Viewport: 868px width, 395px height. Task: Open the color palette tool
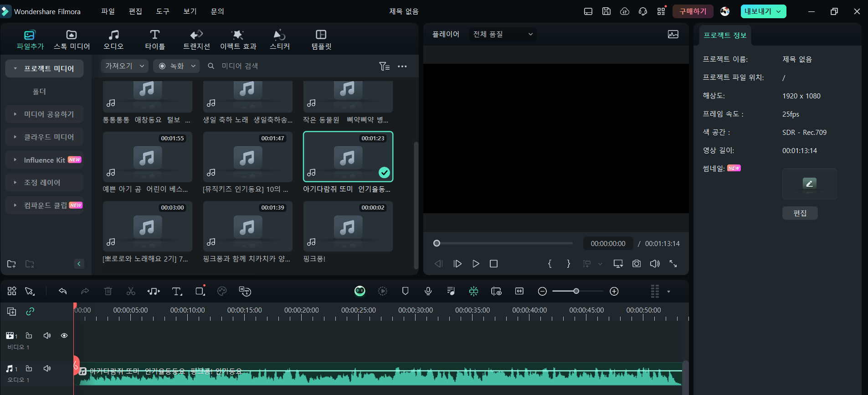click(222, 291)
